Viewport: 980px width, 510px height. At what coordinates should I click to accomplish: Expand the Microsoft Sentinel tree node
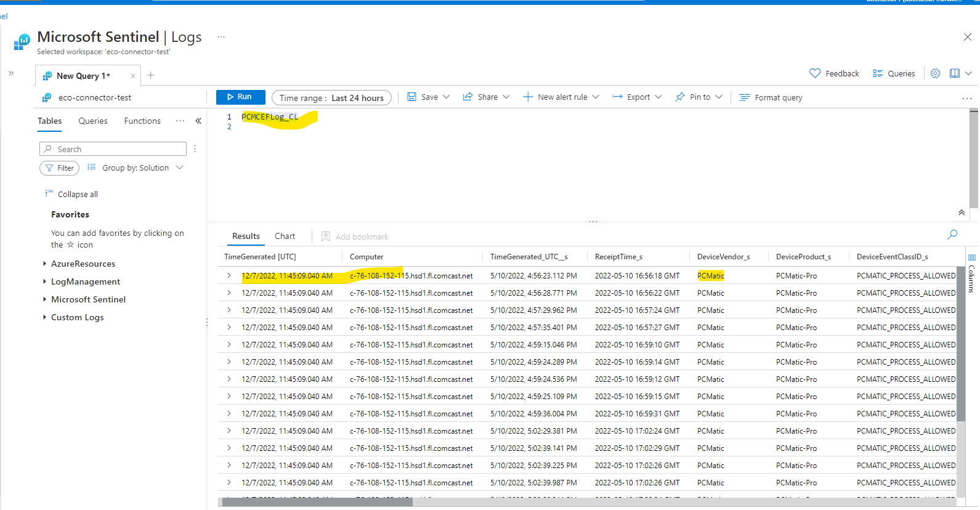point(44,299)
